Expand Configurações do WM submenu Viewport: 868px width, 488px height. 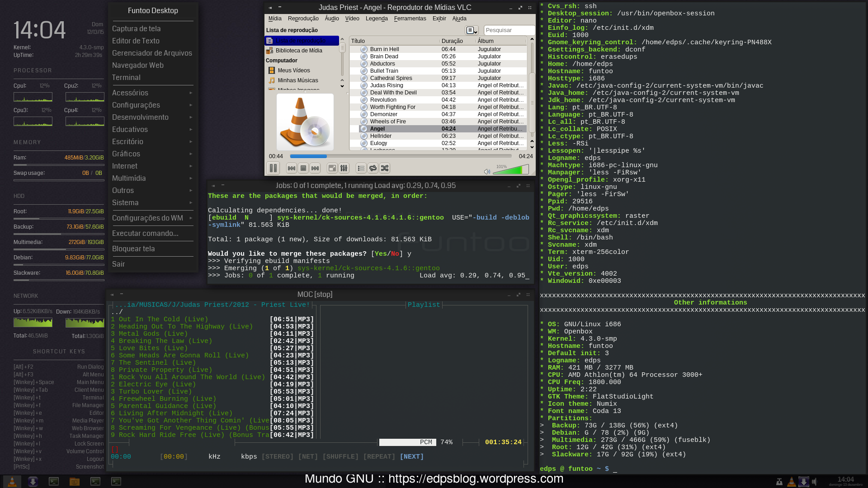(152, 218)
